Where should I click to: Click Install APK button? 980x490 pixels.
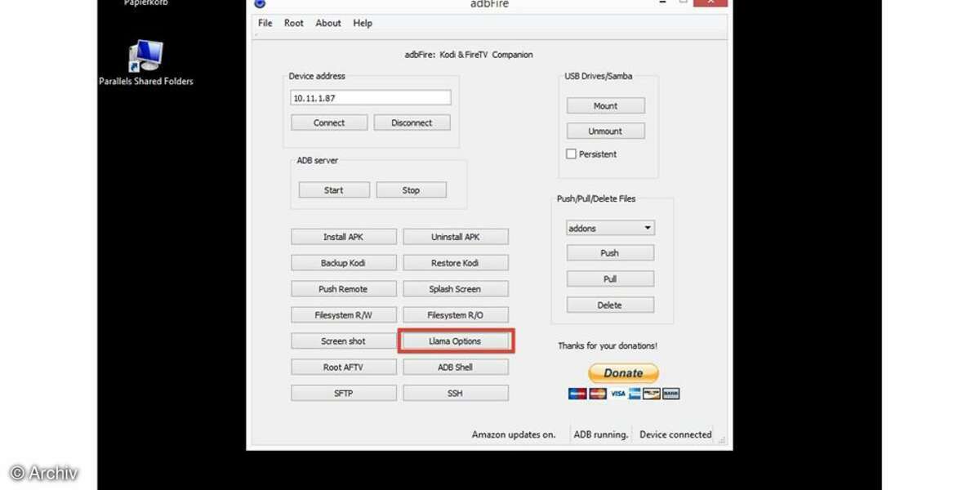[344, 237]
